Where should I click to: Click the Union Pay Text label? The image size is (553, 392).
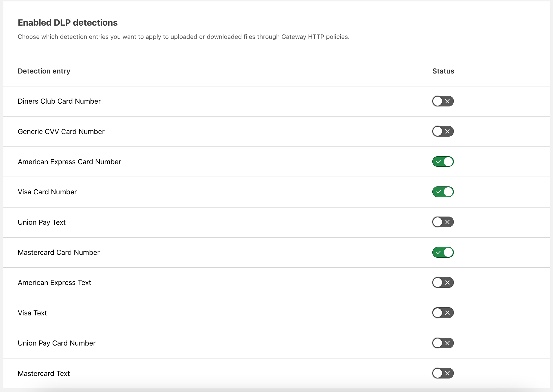[42, 222]
